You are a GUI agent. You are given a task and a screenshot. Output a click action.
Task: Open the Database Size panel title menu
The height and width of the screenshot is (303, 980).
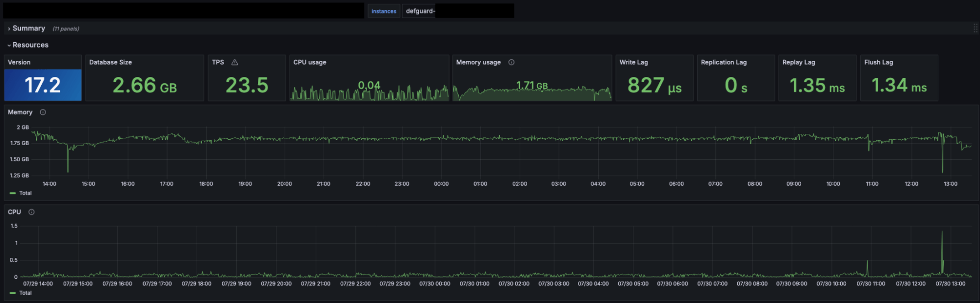point(110,62)
